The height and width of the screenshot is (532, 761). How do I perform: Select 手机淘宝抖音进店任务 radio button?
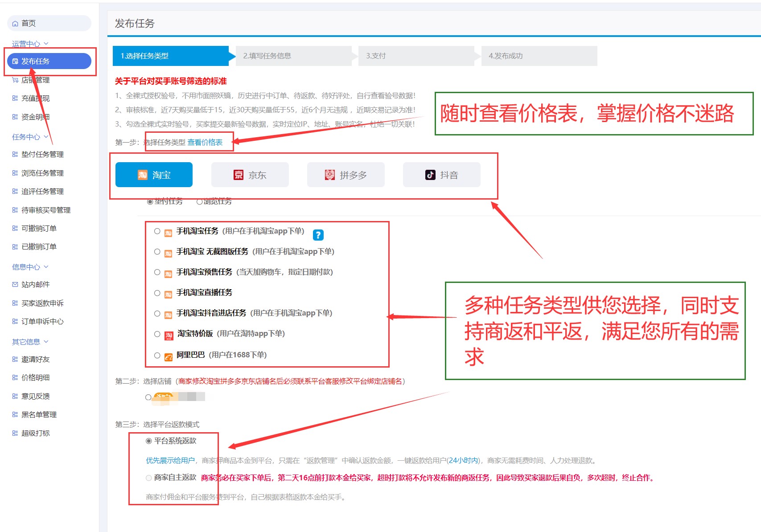point(157,314)
